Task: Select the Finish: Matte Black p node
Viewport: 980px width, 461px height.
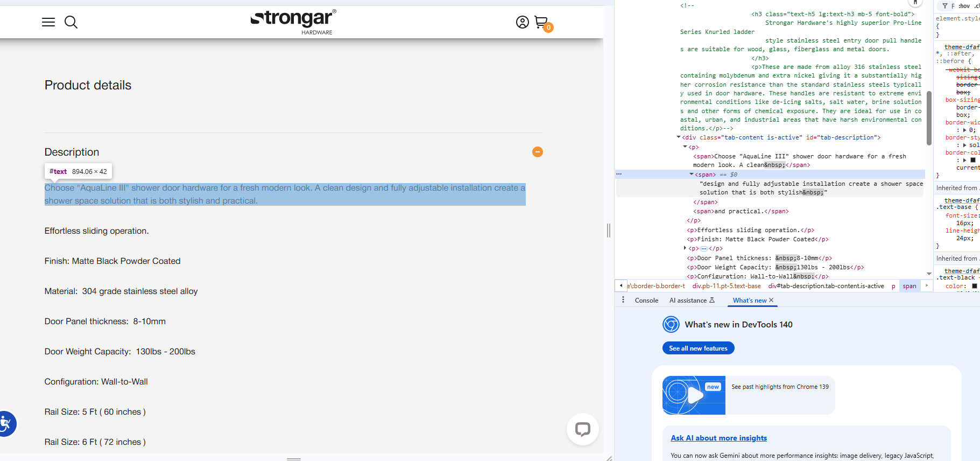Action: click(757, 239)
